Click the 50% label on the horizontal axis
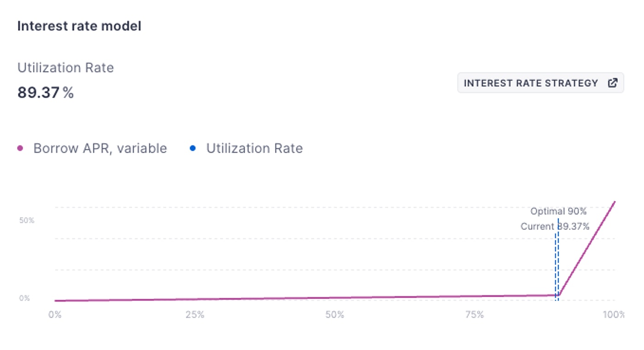Viewport: 644px width, 350px height. click(x=334, y=315)
